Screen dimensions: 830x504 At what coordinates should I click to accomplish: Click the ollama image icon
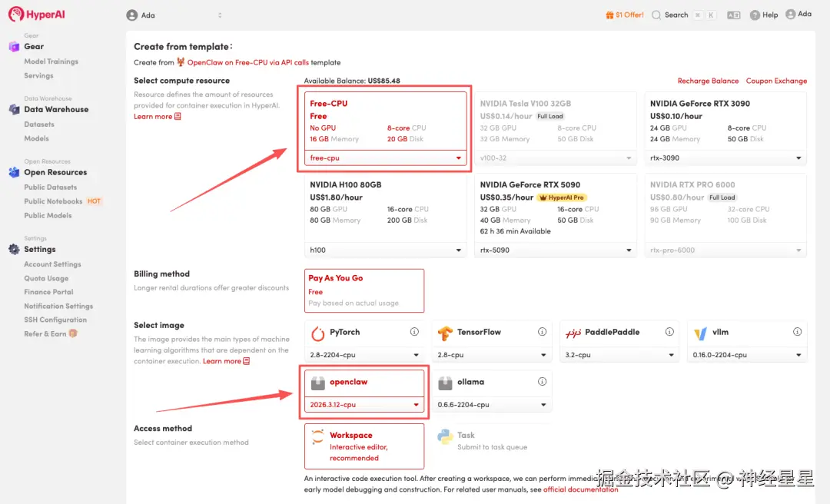tap(445, 383)
